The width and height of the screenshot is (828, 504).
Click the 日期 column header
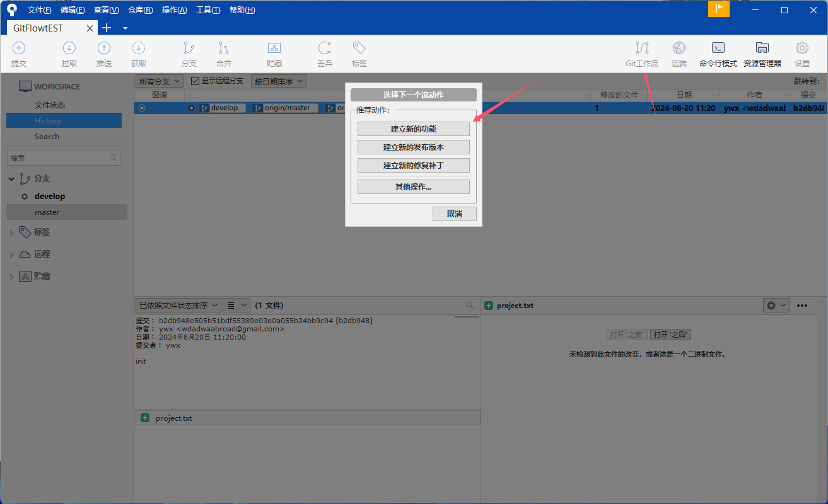684,95
